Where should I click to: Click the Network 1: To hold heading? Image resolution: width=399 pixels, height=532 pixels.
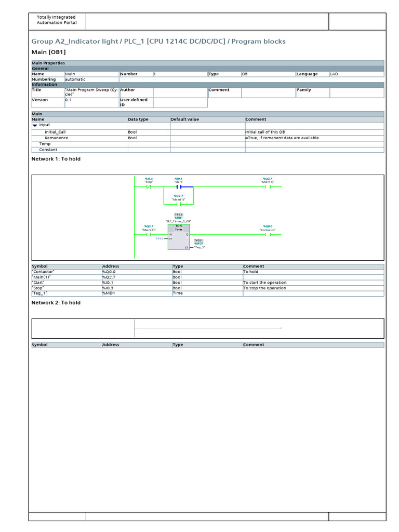(56, 159)
